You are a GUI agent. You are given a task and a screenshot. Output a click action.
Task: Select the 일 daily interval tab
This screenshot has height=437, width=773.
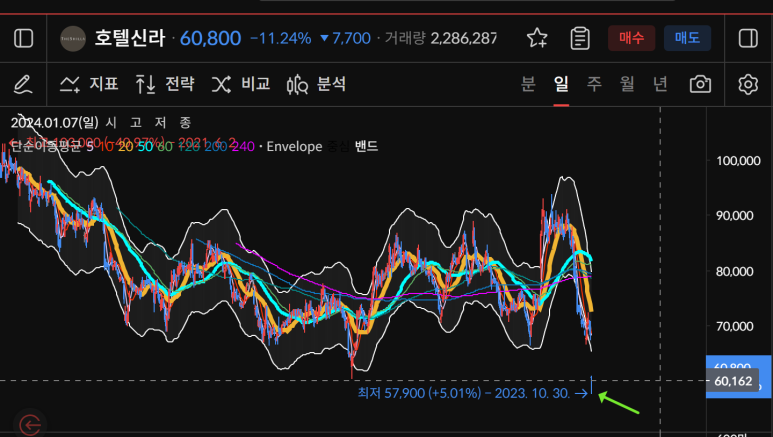click(x=561, y=84)
